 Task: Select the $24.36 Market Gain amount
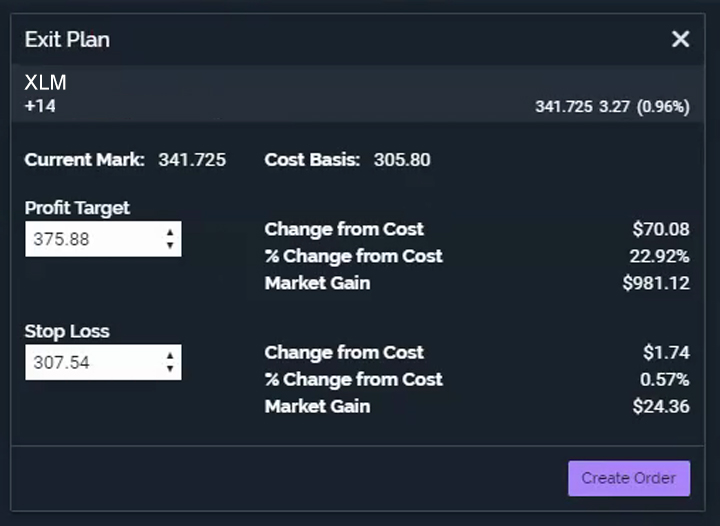(x=660, y=406)
